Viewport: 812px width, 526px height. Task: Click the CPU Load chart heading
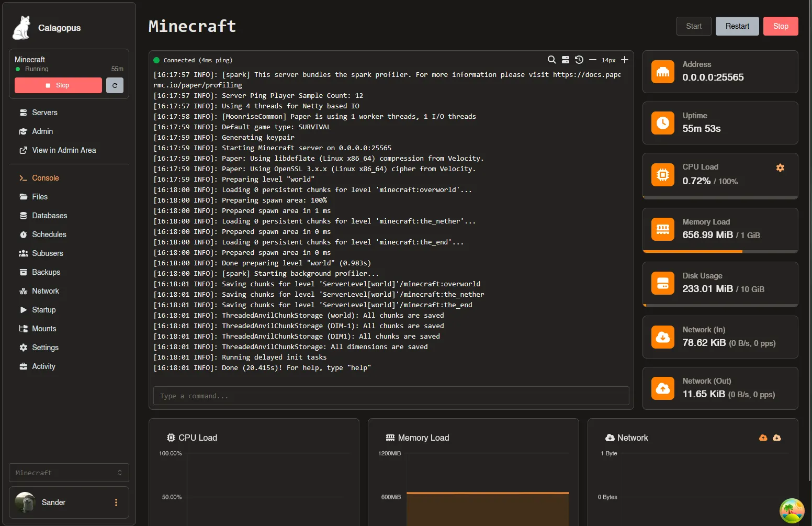pos(191,438)
